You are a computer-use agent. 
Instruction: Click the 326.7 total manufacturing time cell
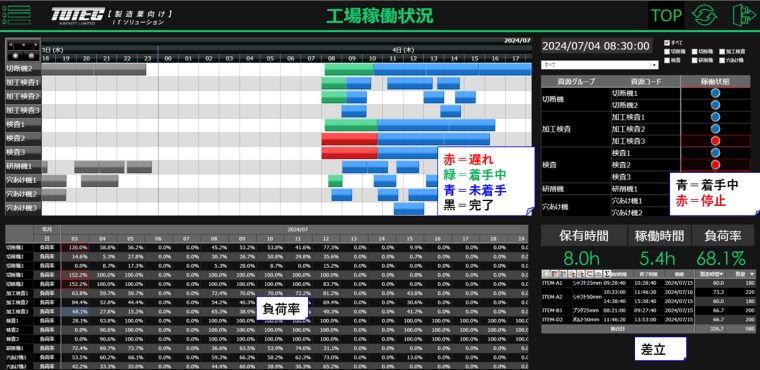[x=710, y=329]
